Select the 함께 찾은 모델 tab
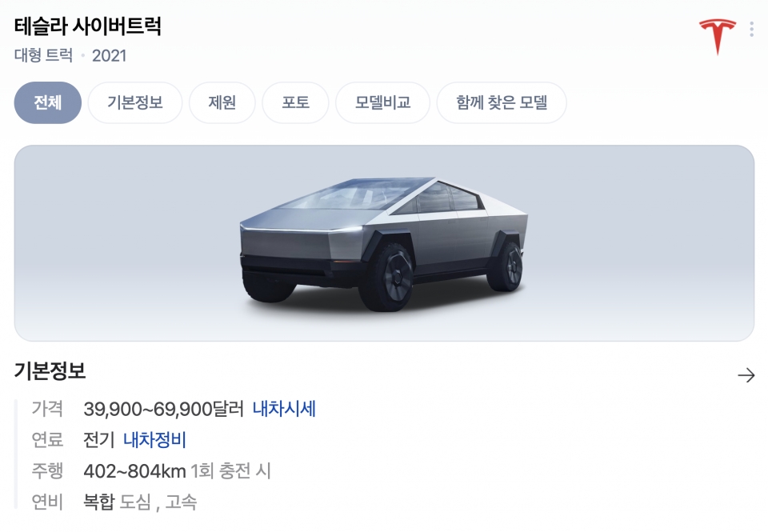Image resolution: width=768 pixels, height=532 pixels. [x=502, y=102]
